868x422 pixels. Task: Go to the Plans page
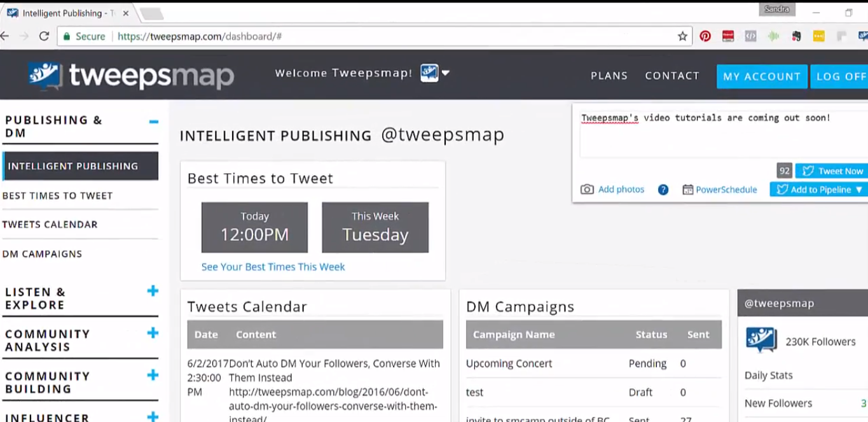(609, 76)
